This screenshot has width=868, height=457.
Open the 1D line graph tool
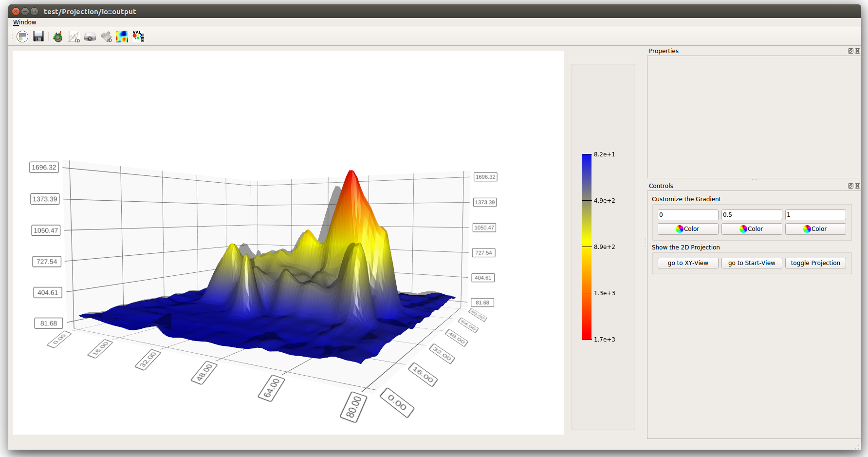pyautogui.click(x=74, y=37)
